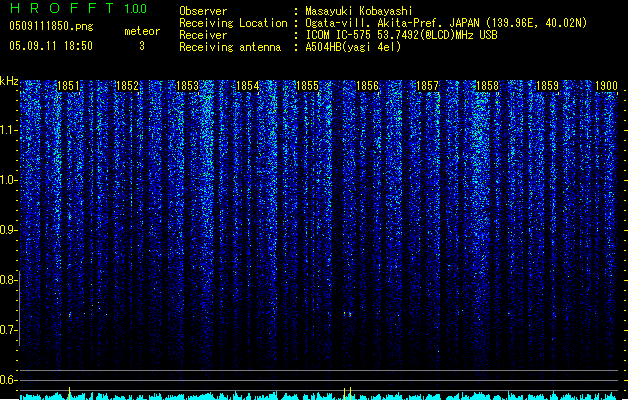
Task: Click the 1853 time marker
Action: tap(187, 86)
